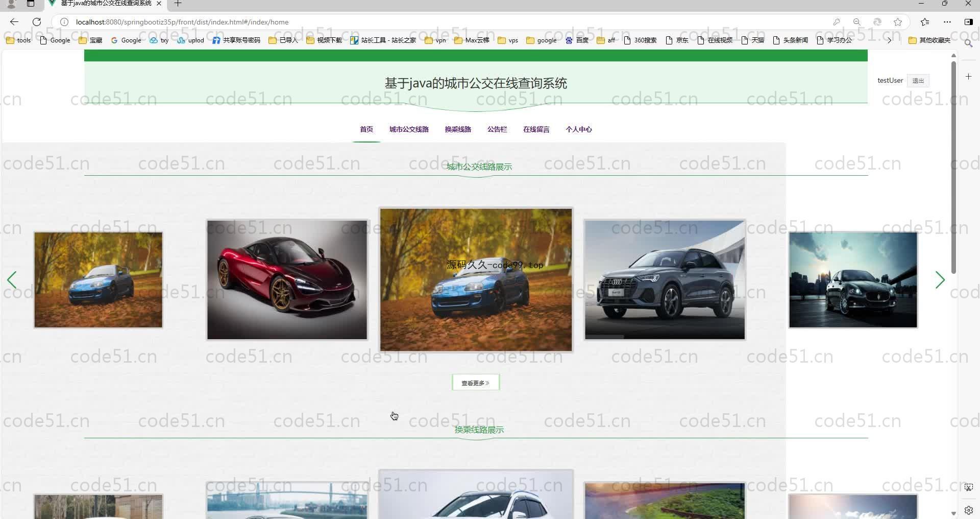This screenshot has height=519, width=980.
Task: Open the 共享账号密码 bookmark
Action: tap(236, 40)
